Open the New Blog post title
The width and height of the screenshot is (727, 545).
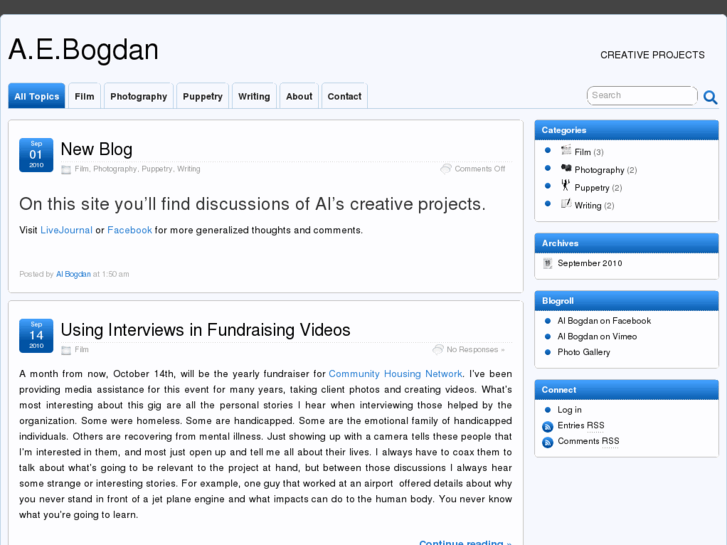(96, 149)
